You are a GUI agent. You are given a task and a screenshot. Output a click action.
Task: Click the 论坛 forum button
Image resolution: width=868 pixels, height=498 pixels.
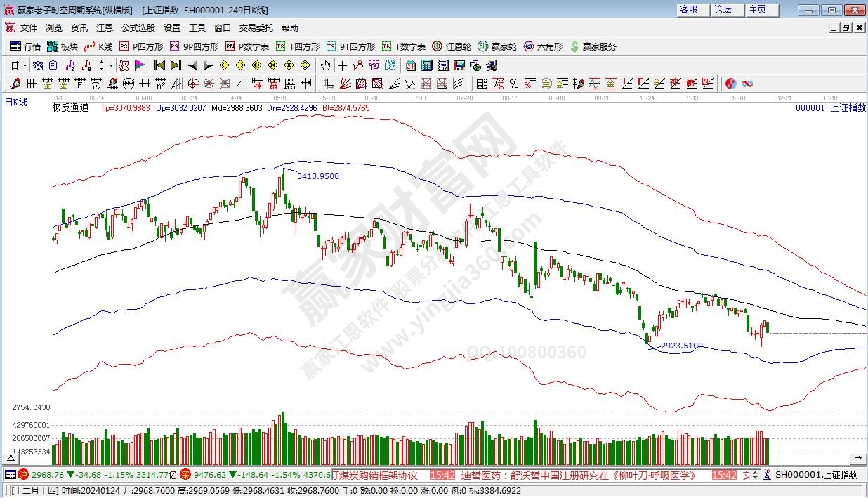click(723, 10)
